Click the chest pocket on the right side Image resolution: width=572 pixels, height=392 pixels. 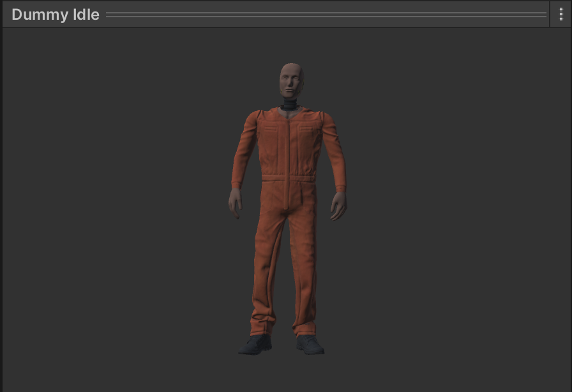click(308, 133)
